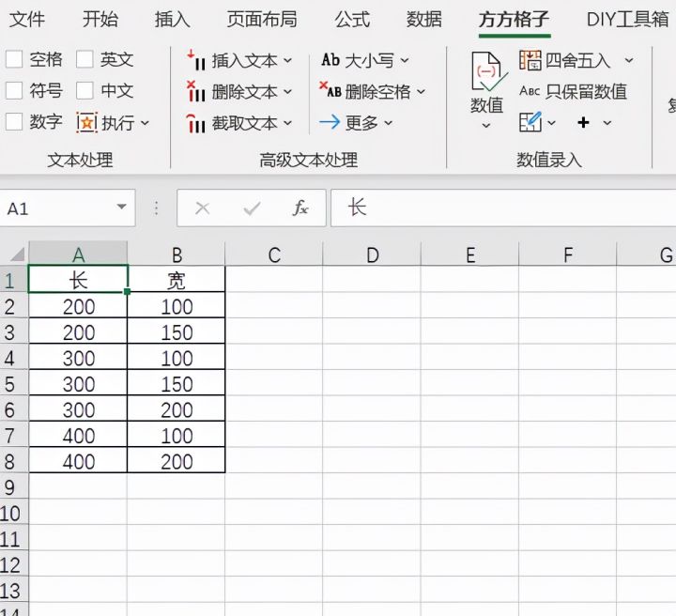Image resolution: width=676 pixels, height=616 pixels.
Task: Check the 数字 (number) checkbox
Action: [x=14, y=122]
